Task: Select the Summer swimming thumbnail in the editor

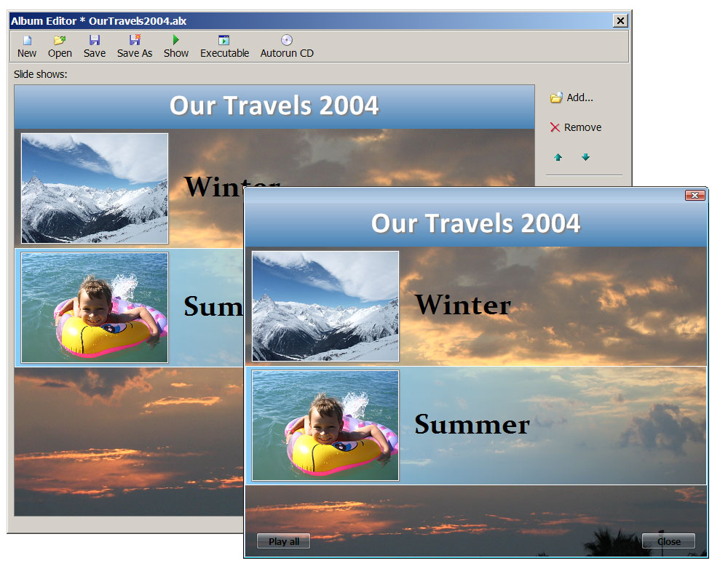Action: 95,307
